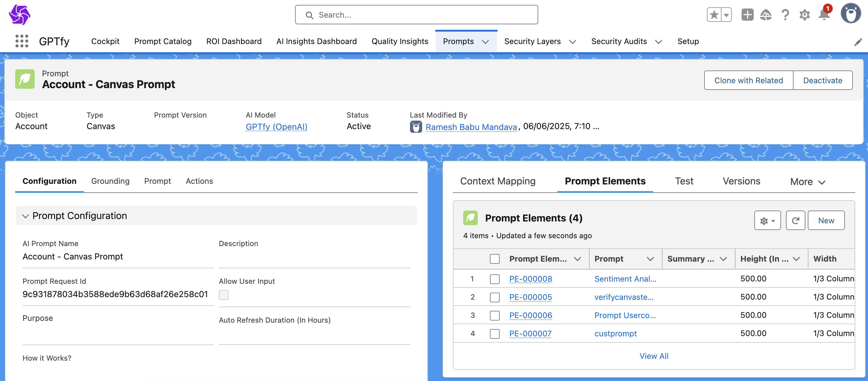Click the green Prompt Elements list icon
The height and width of the screenshot is (381, 868).
tap(470, 218)
